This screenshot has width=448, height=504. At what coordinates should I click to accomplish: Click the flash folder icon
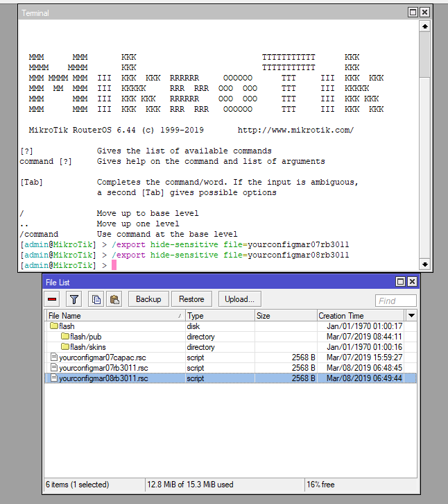(54, 326)
